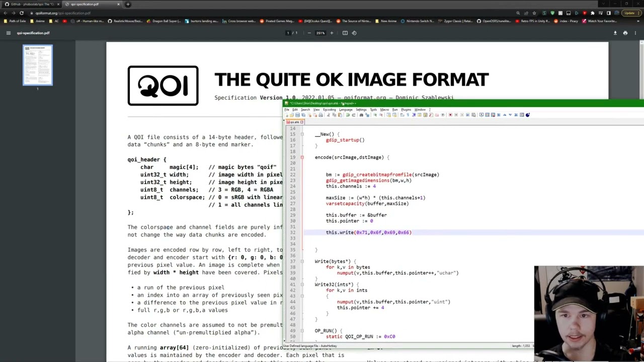Play back the recorded macro in Notepad++
Image resolution: width=644 pixels, height=362 pixels.
click(x=462, y=115)
